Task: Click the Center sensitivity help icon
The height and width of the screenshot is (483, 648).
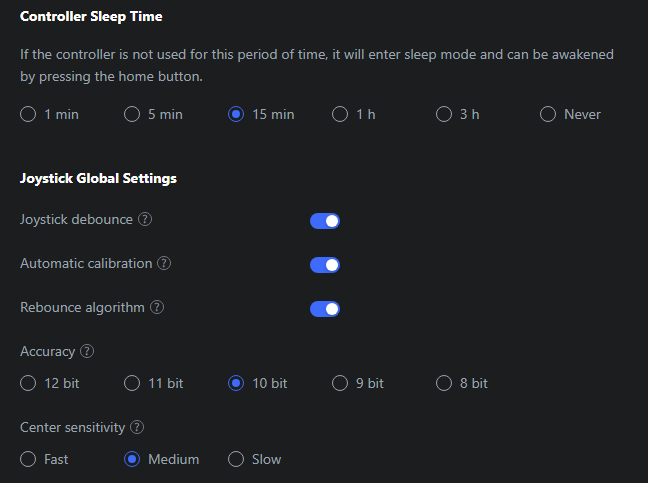Action: click(137, 428)
